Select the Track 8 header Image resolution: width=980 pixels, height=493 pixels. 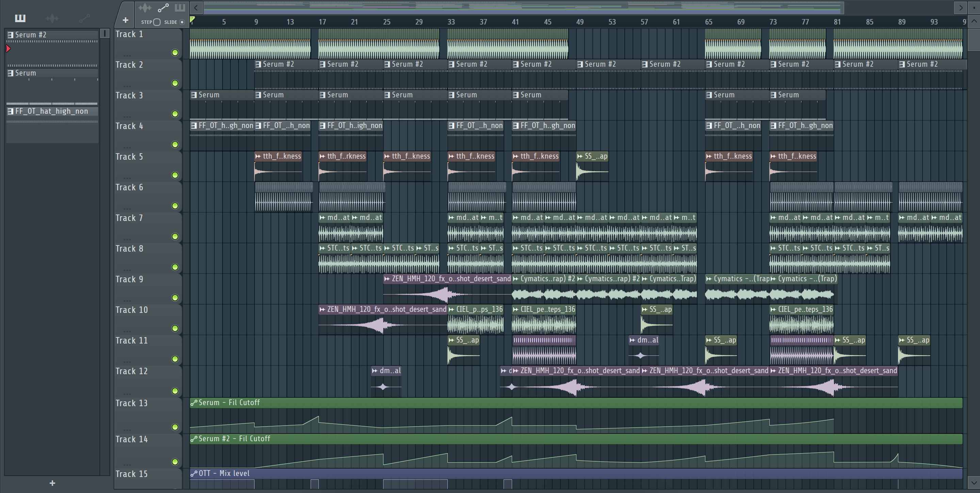(x=148, y=258)
